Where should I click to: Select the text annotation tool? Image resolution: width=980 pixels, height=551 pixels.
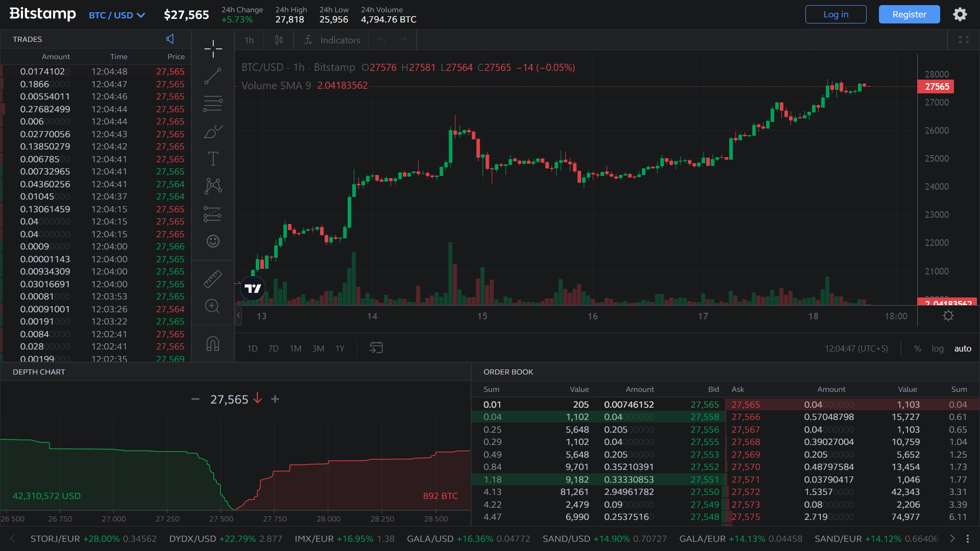click(x=213, y=159)
